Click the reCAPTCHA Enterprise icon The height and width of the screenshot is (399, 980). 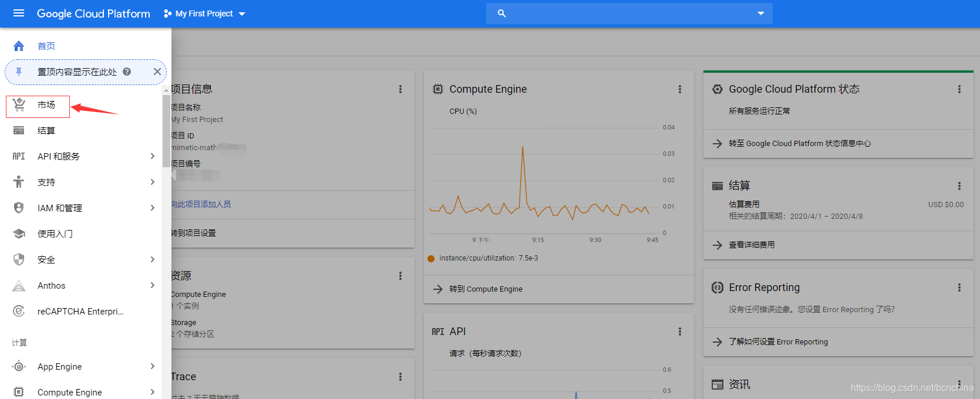click(19, 311)
